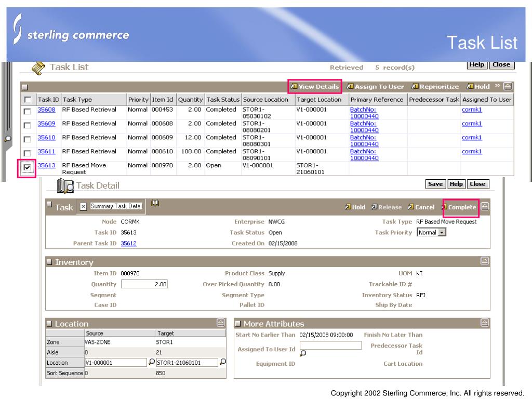Check the box for task 35610

[28, 139]
